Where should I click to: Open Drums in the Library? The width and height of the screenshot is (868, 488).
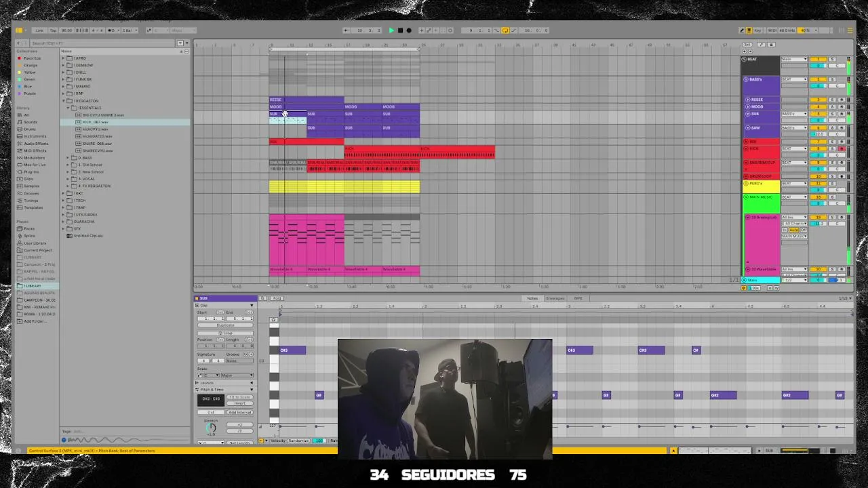pos(30,129)
